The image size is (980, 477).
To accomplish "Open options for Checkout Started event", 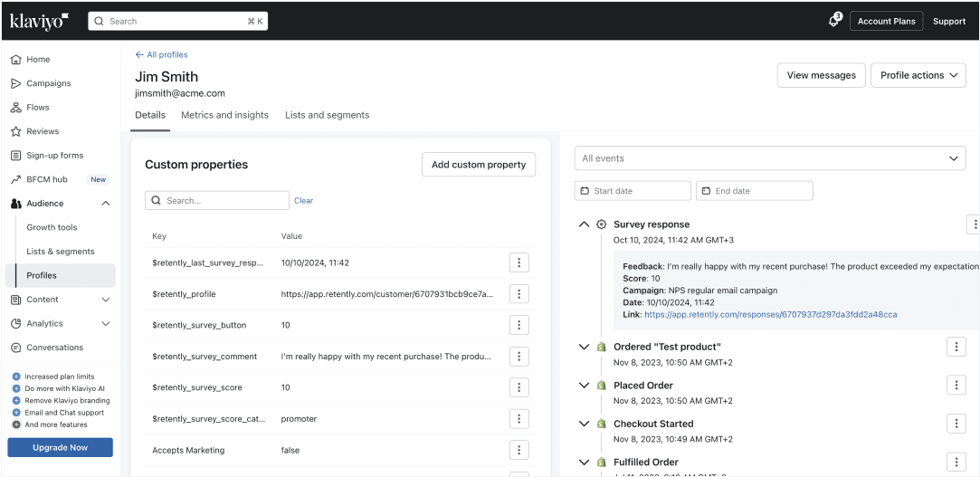I will 956,424.
